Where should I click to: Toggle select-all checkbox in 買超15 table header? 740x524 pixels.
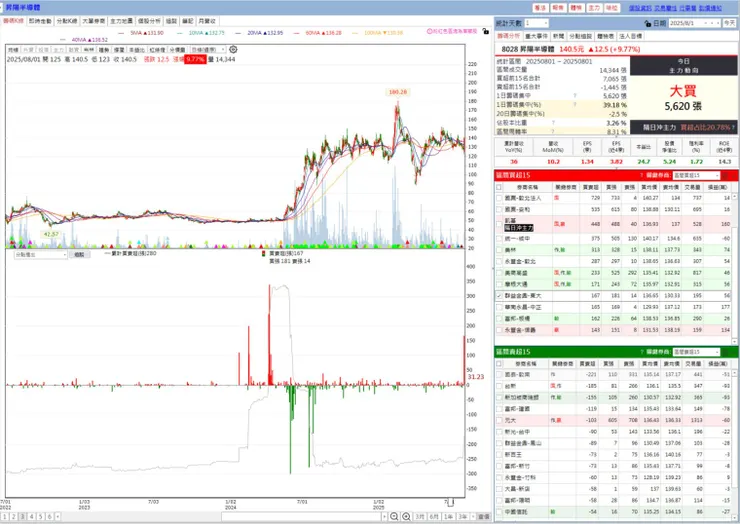coord(499,187)
